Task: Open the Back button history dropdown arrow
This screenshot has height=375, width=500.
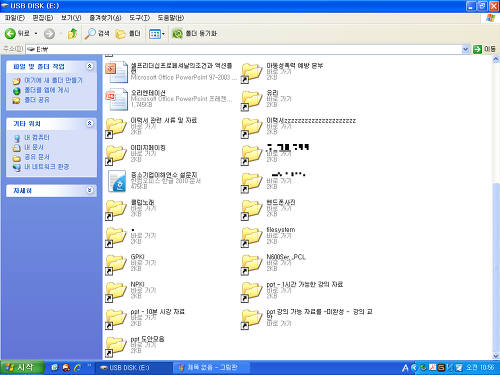Action: pos(36,33)
